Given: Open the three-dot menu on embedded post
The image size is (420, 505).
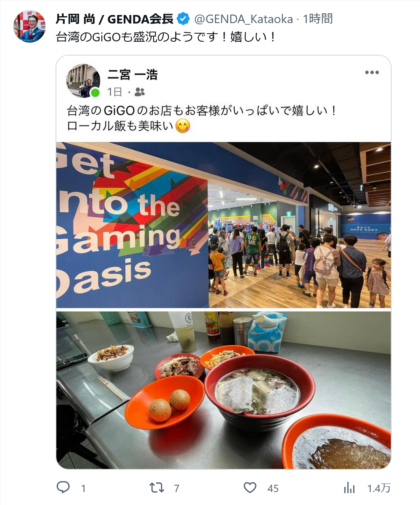Looking at the screenshot, I should 372,73.
